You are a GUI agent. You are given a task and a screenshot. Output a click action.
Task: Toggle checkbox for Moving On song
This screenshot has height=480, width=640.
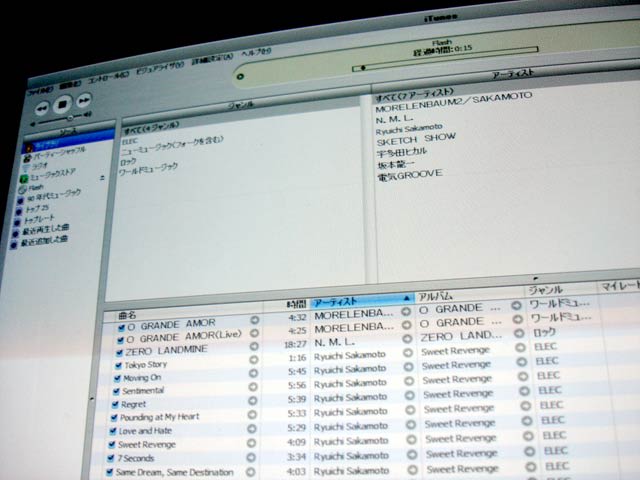(x=119, y=379)
